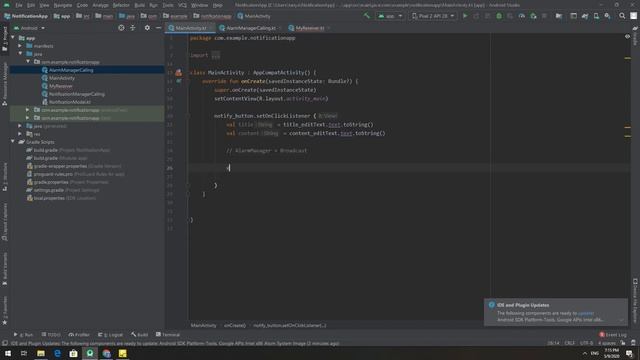Open Microsoft Store from the taskbar
This screenshot has width=640, height=360.
tap(73, 353)
